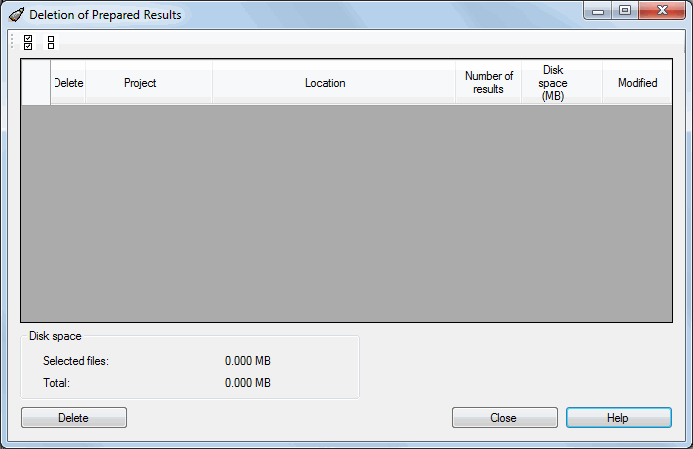The width and height of the screenshot is (693, 449).
Task: Open Help for this dialog
Action: 619,418
